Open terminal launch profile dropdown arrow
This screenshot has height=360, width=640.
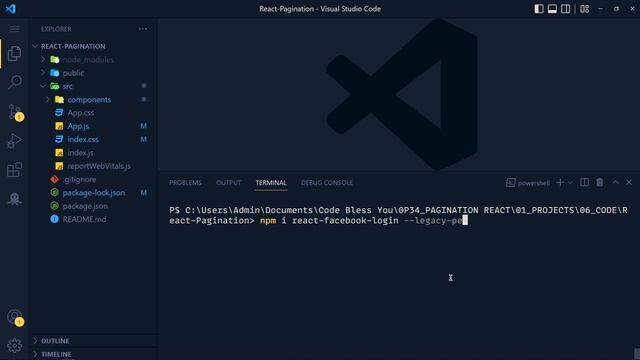click(570, 182)
